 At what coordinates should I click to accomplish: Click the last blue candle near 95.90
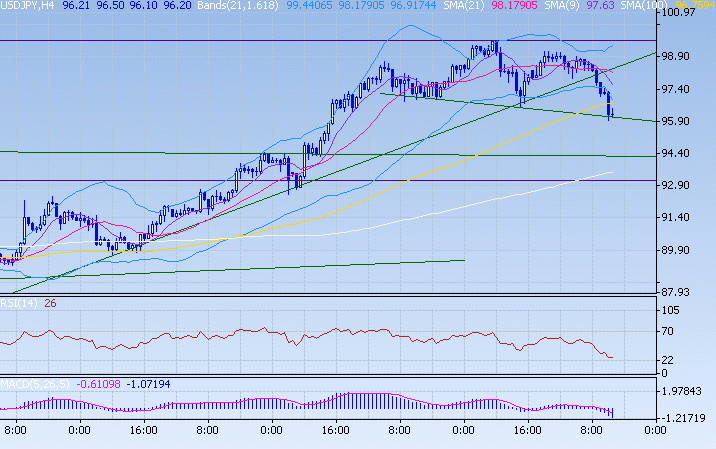coord(611,110)
